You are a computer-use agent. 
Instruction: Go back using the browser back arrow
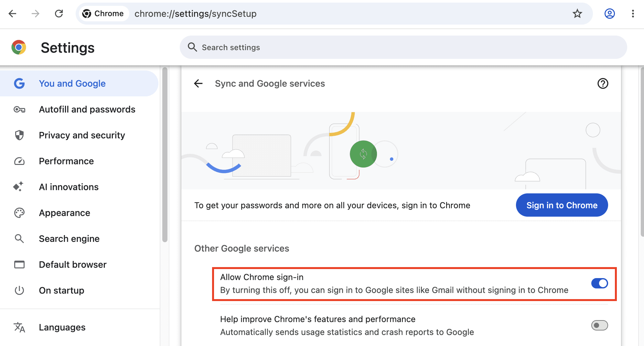[13, 14]
